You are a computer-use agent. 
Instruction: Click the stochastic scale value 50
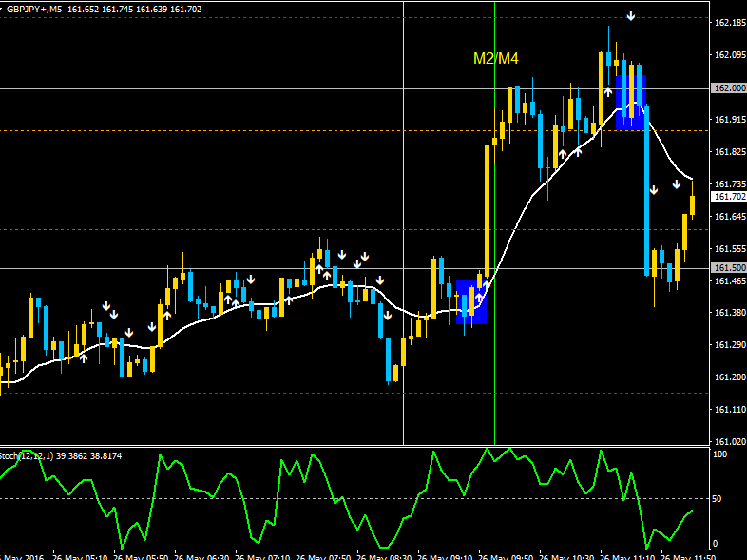[717, 499]
